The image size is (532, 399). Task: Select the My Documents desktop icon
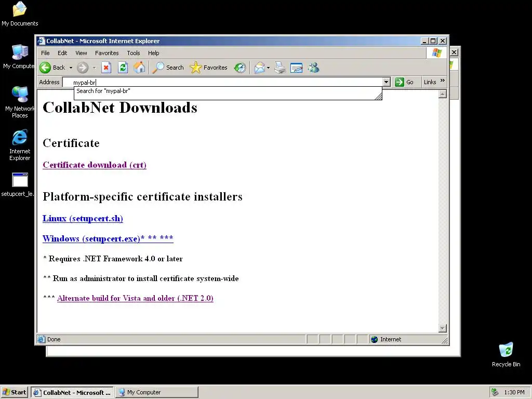[x=20, y=14]
